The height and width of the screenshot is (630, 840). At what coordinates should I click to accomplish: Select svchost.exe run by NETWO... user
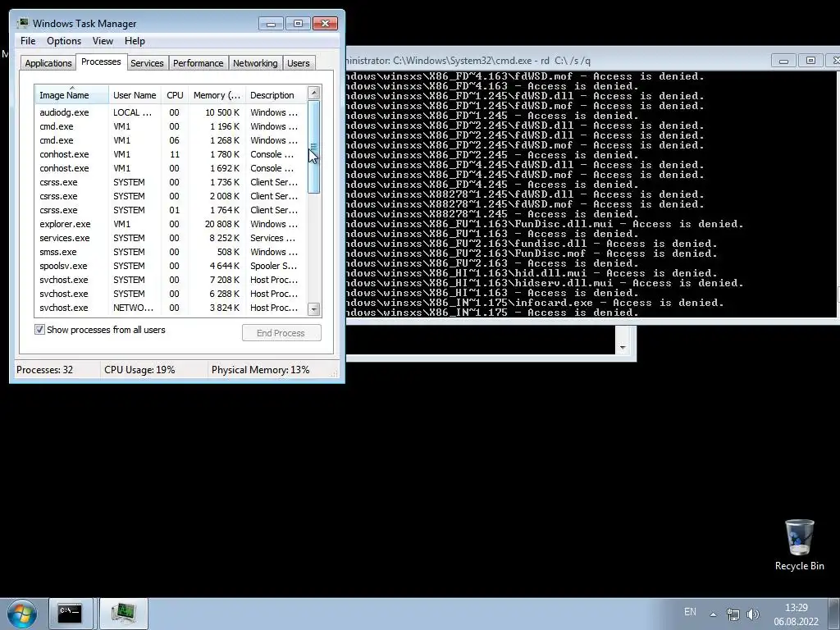point(171,308)
